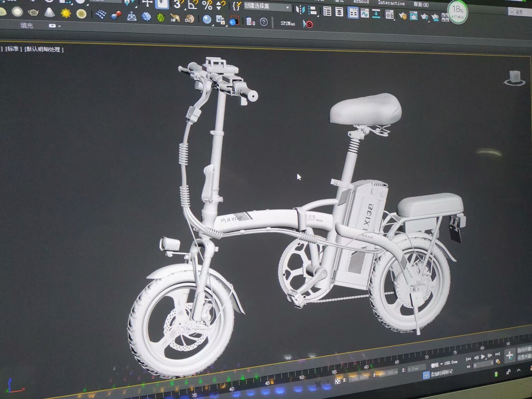Viewport: 532px width, 399px height.
Task: Open Render Setup teapot gear icon
Action: point(403,16)
